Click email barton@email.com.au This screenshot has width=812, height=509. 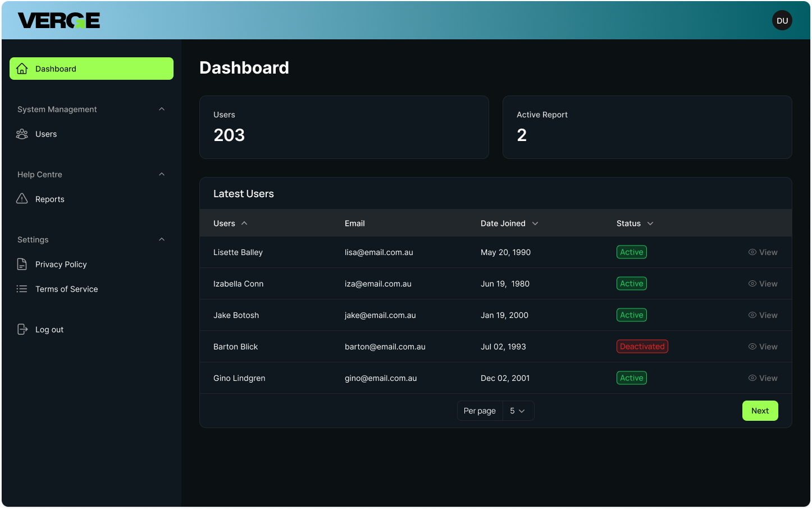tap(385, 347)
